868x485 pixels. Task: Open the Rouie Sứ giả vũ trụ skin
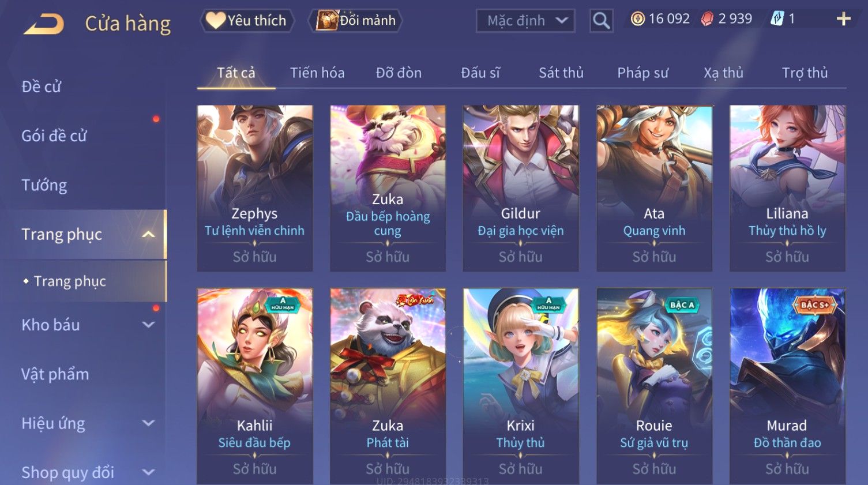click(654, 386)
